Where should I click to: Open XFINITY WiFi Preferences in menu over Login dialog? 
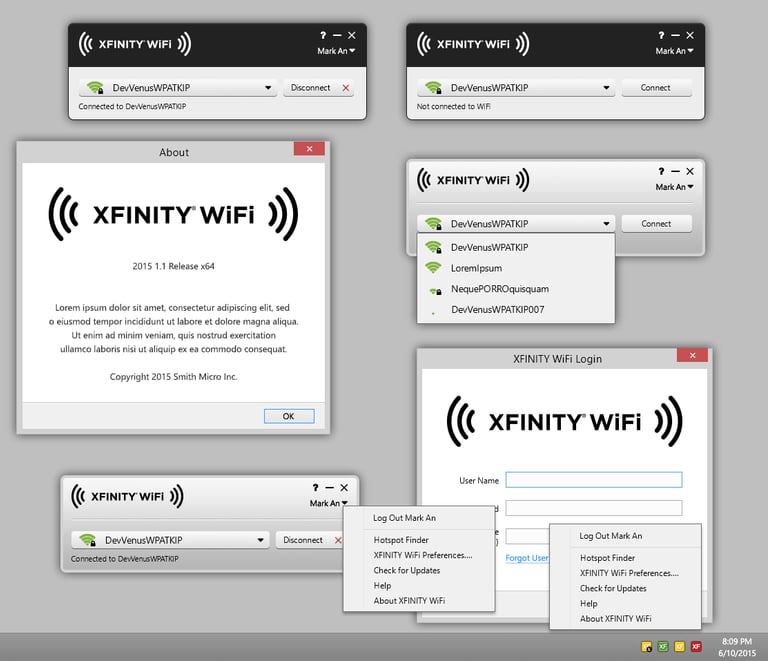tap(625, 573)
